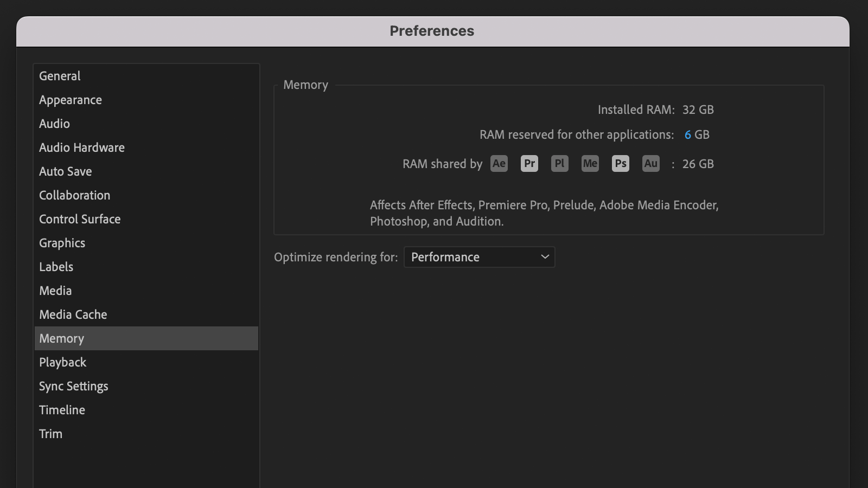Click the Audition (Au) icon
The image size is (868, 488).
(650, 163)
